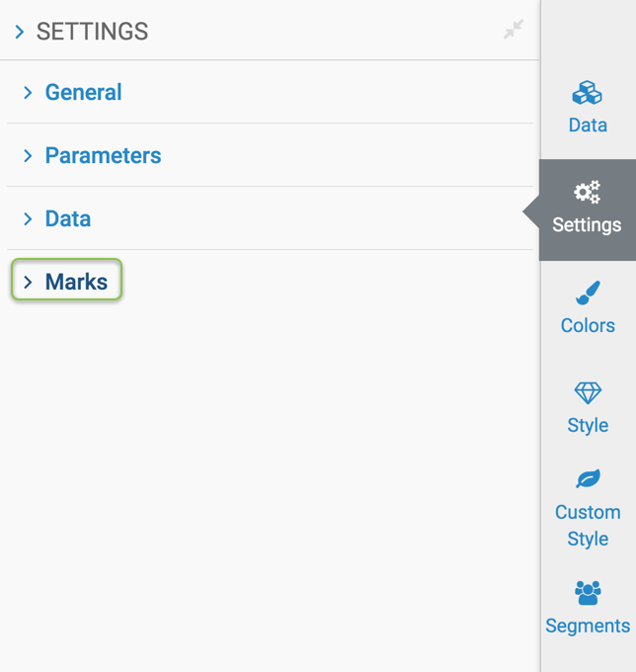The height and width of the screenshot is (672, 636).
Task: Switch to the Colors tab label
Action: pos(588,325)
